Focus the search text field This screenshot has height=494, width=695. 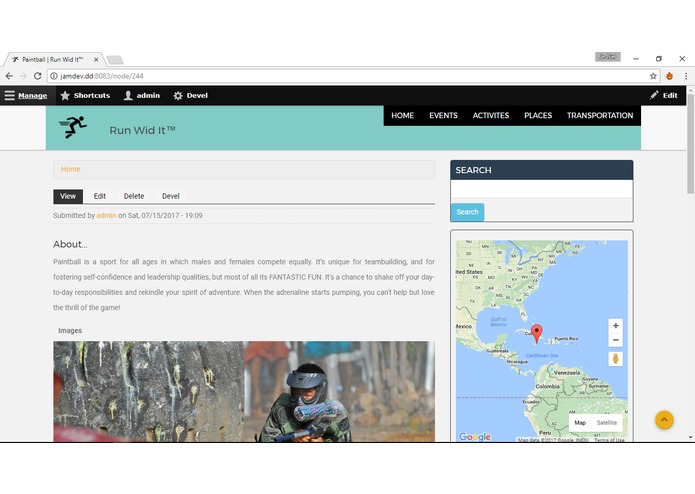click(x=542, y=189)
